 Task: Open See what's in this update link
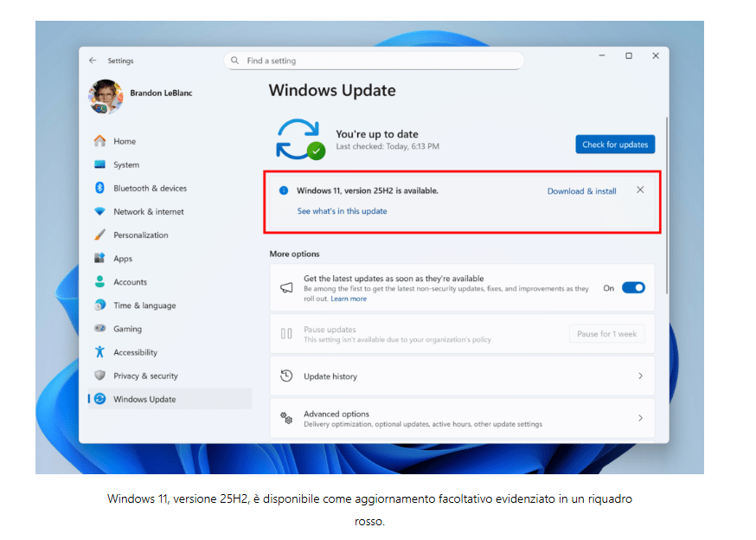pyautogui.click(x=342, y=211)
